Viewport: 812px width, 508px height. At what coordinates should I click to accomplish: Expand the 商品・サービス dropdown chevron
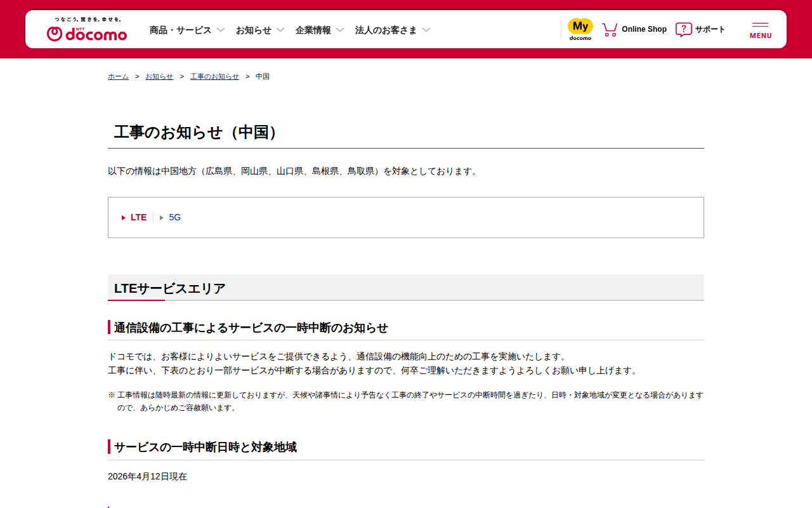pos(221,30)
